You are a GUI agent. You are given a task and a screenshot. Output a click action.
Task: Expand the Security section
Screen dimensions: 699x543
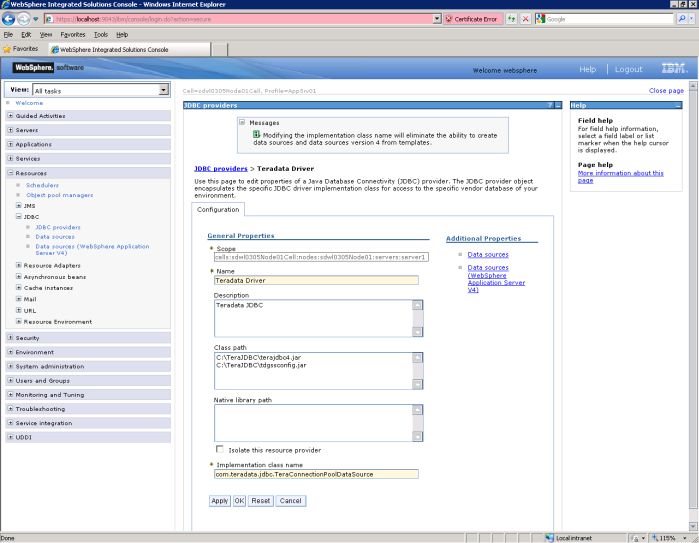[x=10, y=337]
